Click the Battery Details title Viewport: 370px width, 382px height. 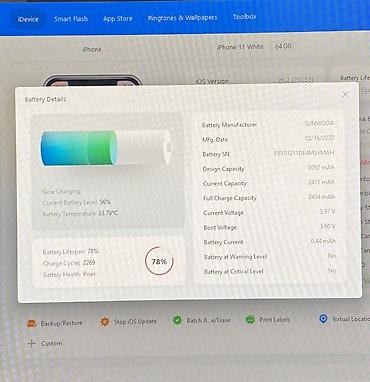tap(45, 99)
